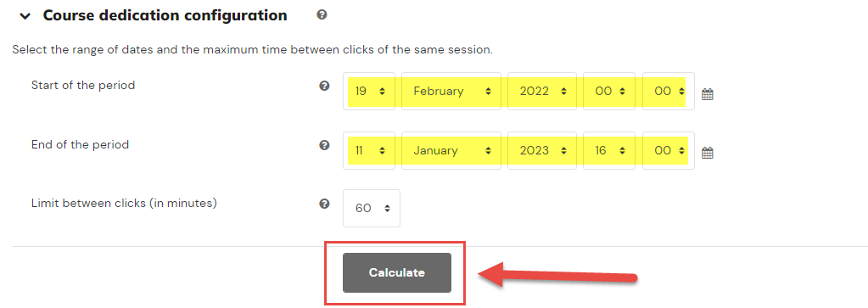Screen dimensions: 868x308
Task: Click help icon beside Start of the period
Action: coord(325,86)
